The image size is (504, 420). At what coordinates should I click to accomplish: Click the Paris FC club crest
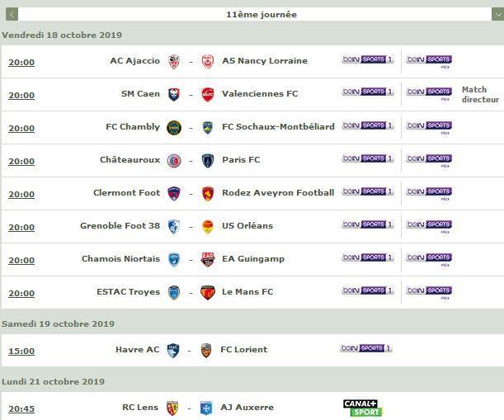tap(208, 160)
